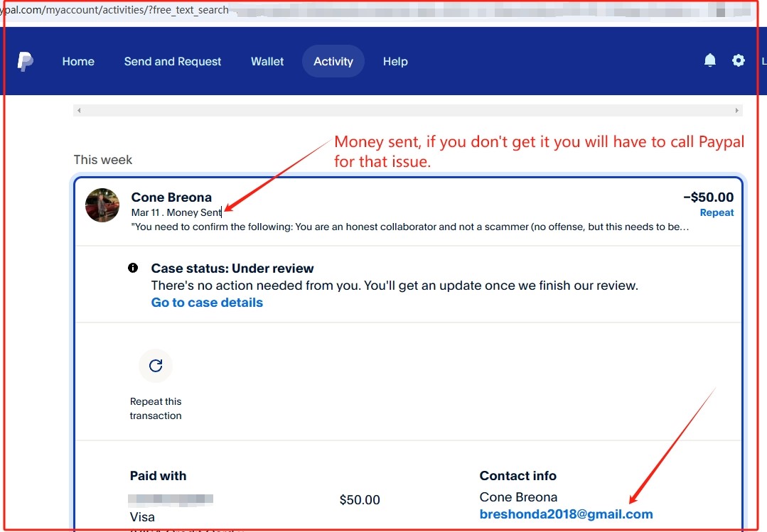Click the 'You need to confirm the following' note
This screenshot has width=767, height=532.
(x=410, y=227)
